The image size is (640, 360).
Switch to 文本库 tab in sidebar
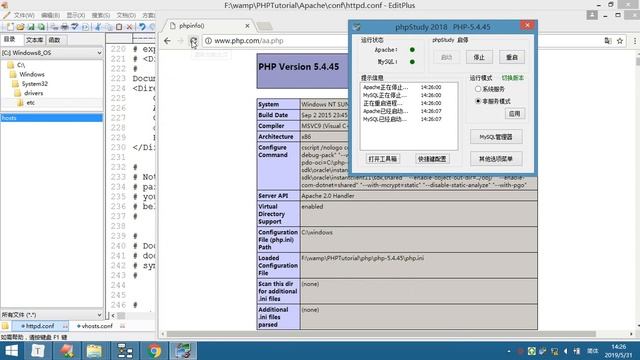tap(34, 40)
